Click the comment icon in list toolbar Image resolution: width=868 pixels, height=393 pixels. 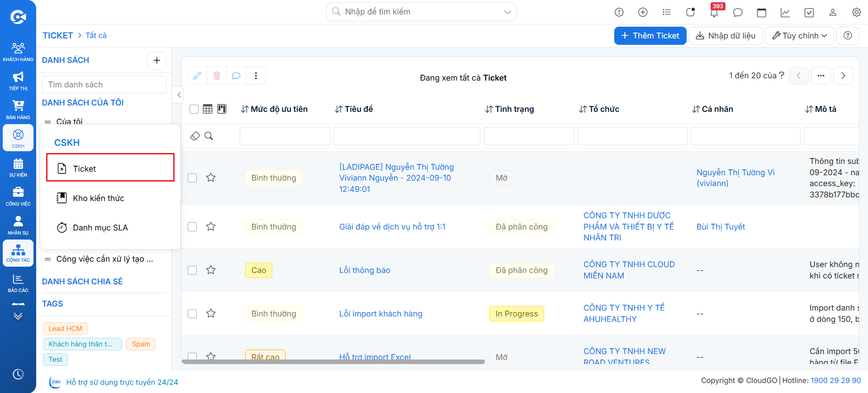[x=236, y=76]
